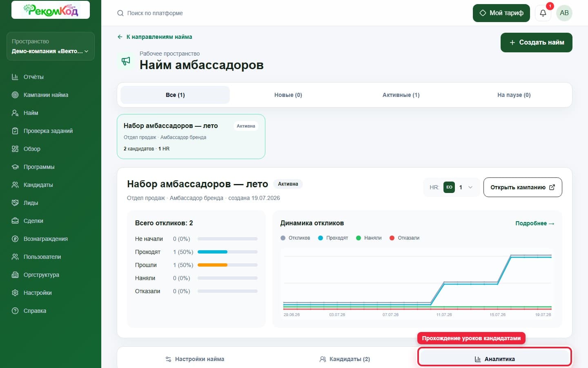Click Открыть кампанию button
The width and height of the screenshot is (588, 368).
point(523,187)
